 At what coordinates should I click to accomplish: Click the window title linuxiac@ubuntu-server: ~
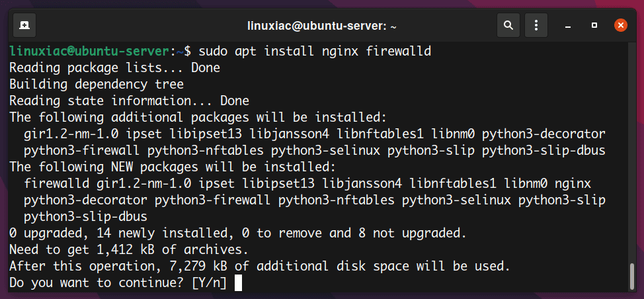pyautogui.click(x=322, y=26)
